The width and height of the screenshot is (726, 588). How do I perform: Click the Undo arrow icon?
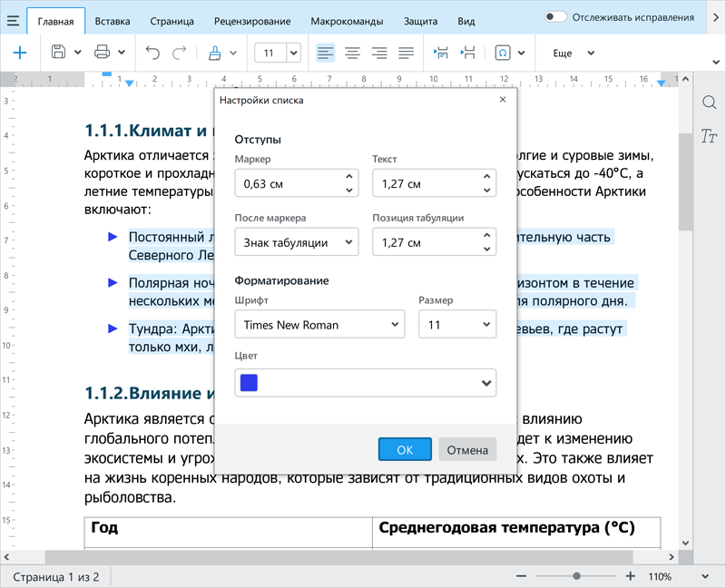coord(152,53)
